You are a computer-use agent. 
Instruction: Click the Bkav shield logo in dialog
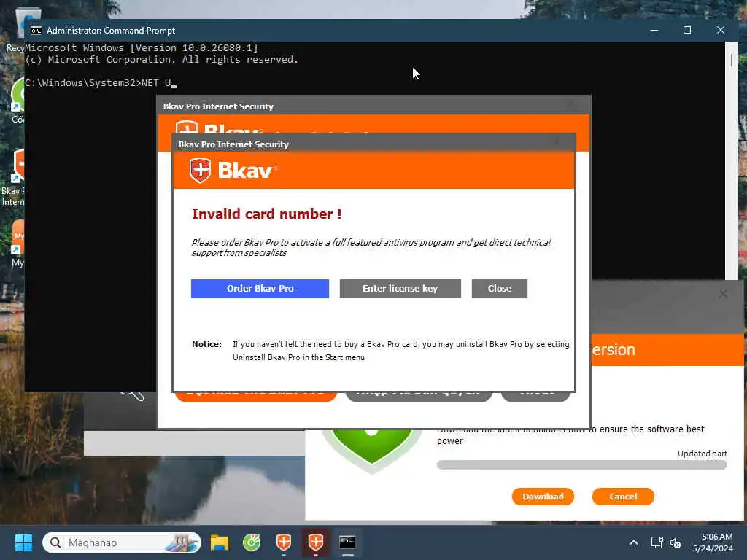coord(200,170)
